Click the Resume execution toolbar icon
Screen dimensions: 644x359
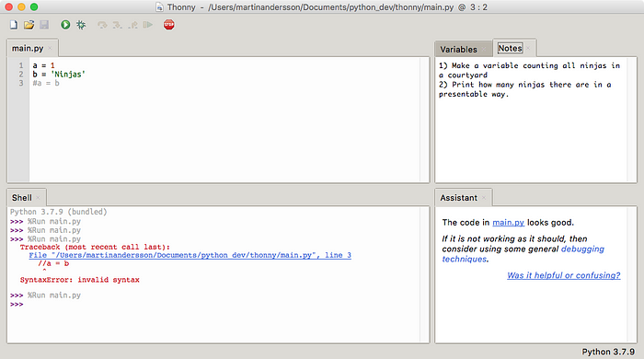(x=148, y=25)
